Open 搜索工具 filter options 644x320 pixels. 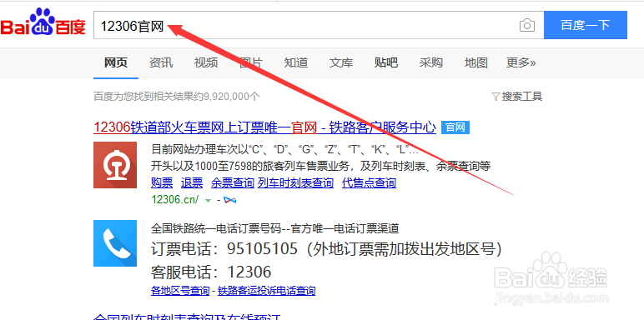(517, 97)
